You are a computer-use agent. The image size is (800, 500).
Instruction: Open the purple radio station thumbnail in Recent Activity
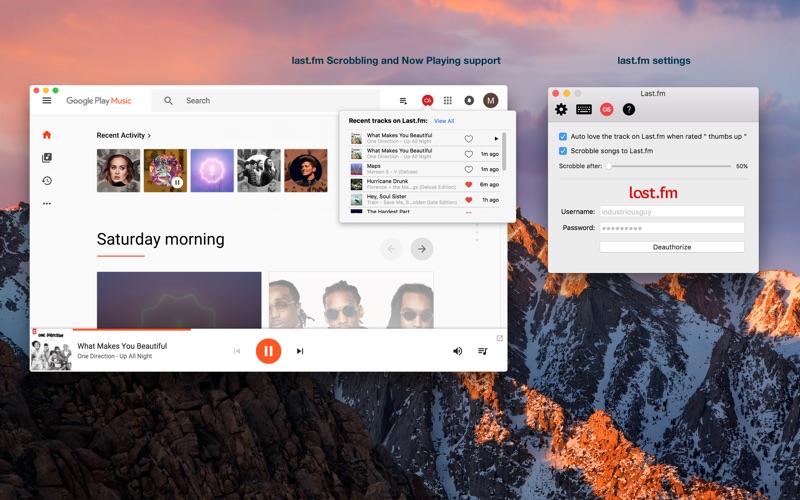tap(212, 170)
